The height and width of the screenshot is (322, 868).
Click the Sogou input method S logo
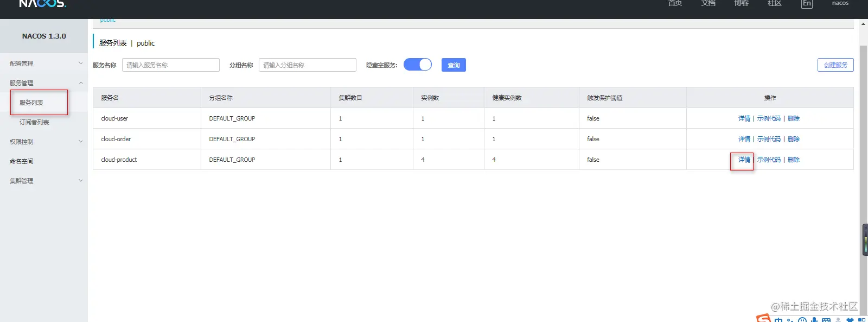pyautogui.click(x=764, y=318)
